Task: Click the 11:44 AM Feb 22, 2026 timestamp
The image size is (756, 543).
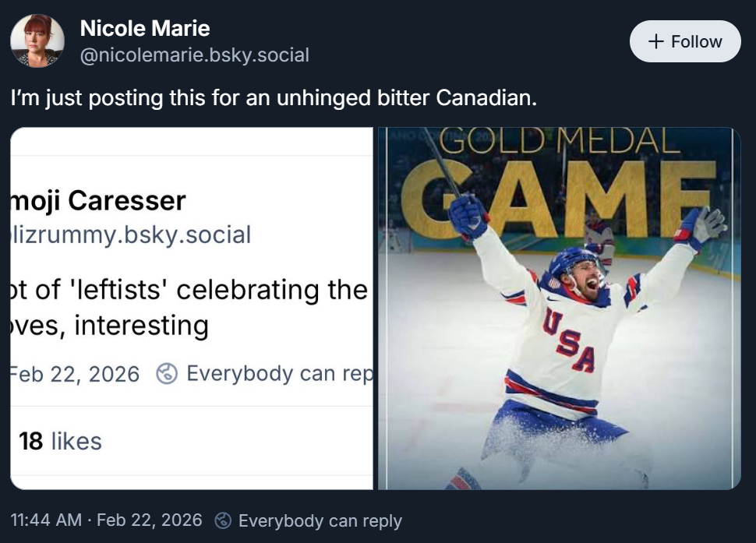Action: pyautogui.click(x=106, y=520)
